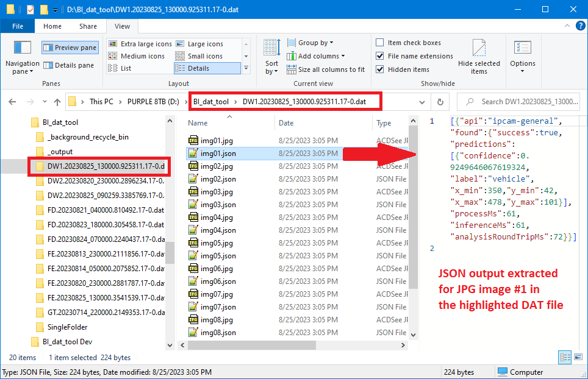The image size is (588, 379).
Task: Click the search box
Action: [x=518, y=102]
